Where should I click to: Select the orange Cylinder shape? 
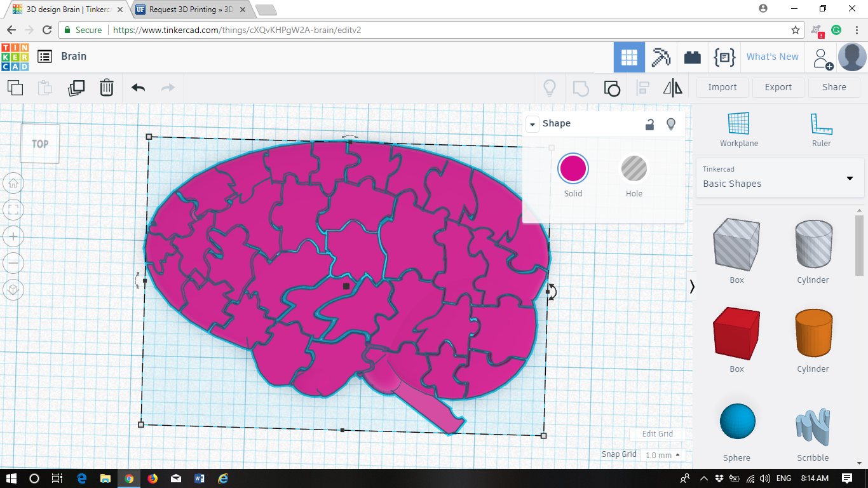click(x=813, y=333)
